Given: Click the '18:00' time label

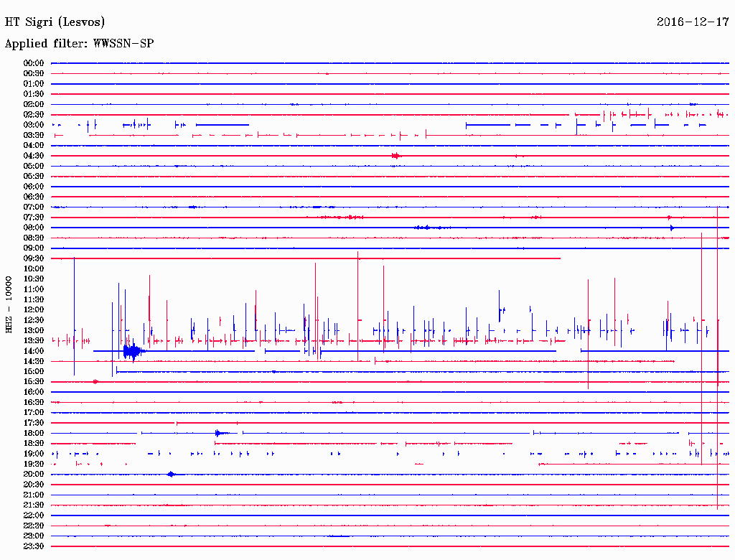Looking at the screenshot, I should tap(34, 433).
